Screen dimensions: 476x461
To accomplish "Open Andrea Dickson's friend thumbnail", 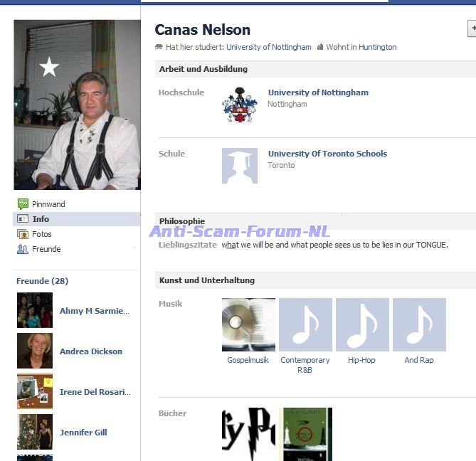I will tap(35, 351).
